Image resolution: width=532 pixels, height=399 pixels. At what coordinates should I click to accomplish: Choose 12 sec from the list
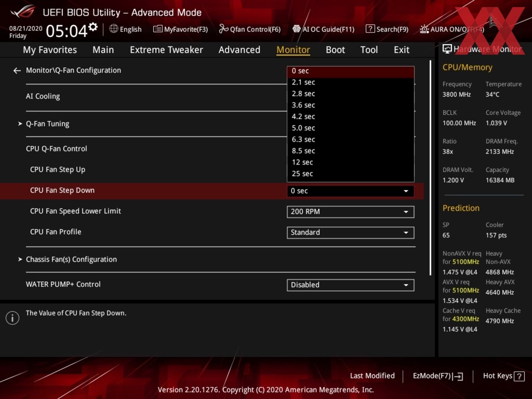[350, 162]
